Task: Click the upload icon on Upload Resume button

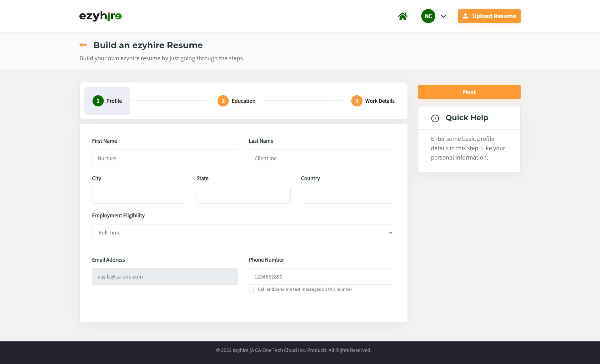Action: 465,16
